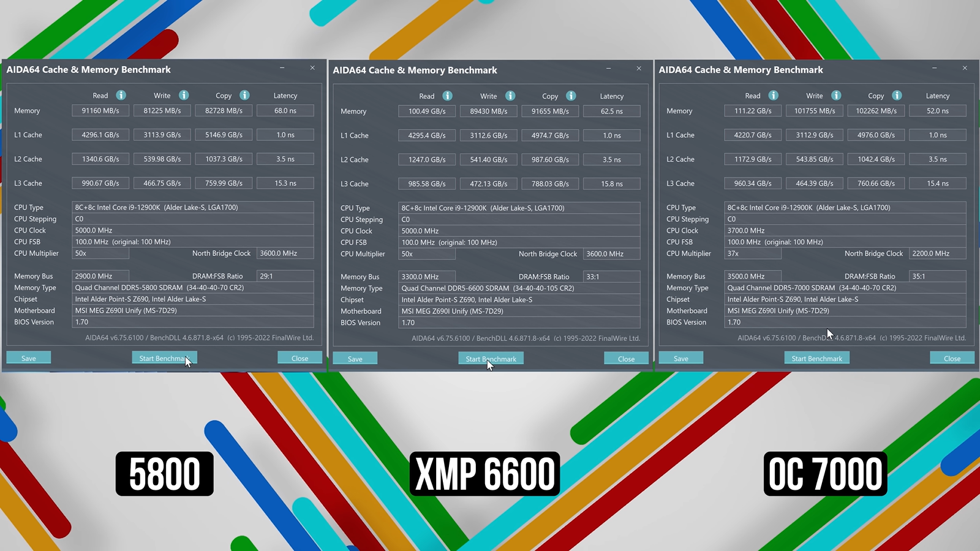Viewport: 980px width, 551px height.
Task: Click the XMP 6600 caption label
Action: [484, 474]
